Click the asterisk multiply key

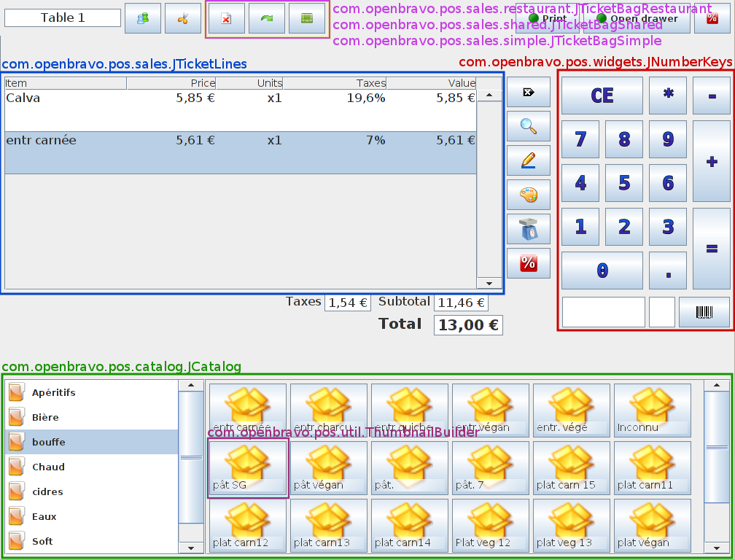point(668,96)
